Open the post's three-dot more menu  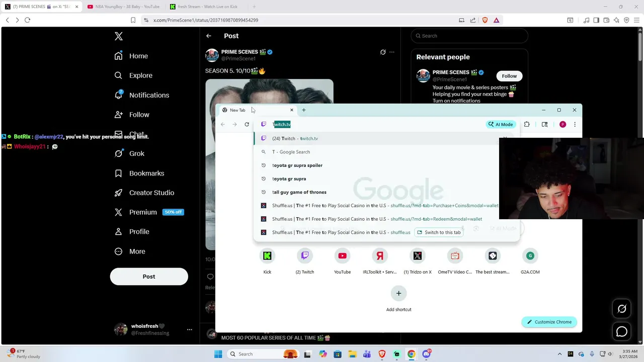click(392, 52)
